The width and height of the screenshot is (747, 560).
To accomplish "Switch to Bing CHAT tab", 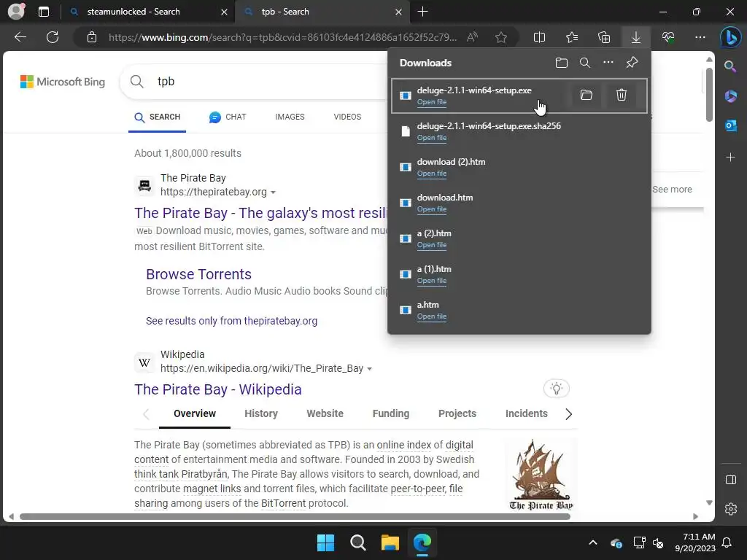I will 228,117.
